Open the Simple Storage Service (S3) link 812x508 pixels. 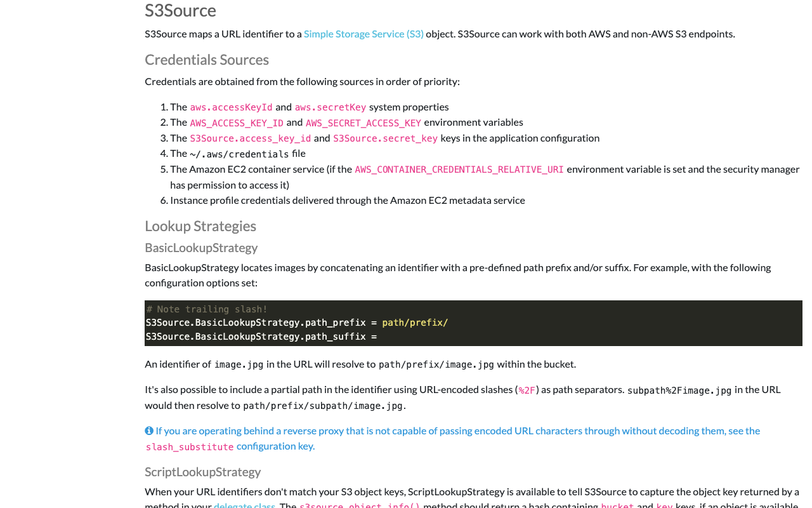point(363,34)
